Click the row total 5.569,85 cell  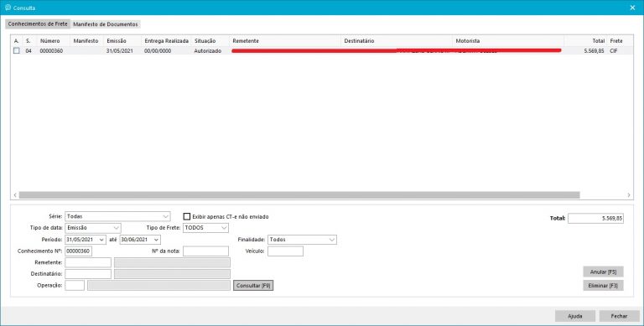[594, 51]
